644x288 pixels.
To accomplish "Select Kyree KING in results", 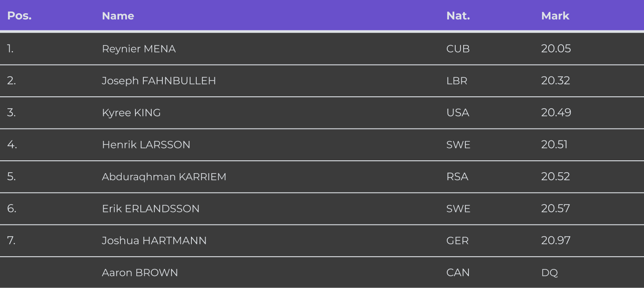I will [x=131, y=113].
